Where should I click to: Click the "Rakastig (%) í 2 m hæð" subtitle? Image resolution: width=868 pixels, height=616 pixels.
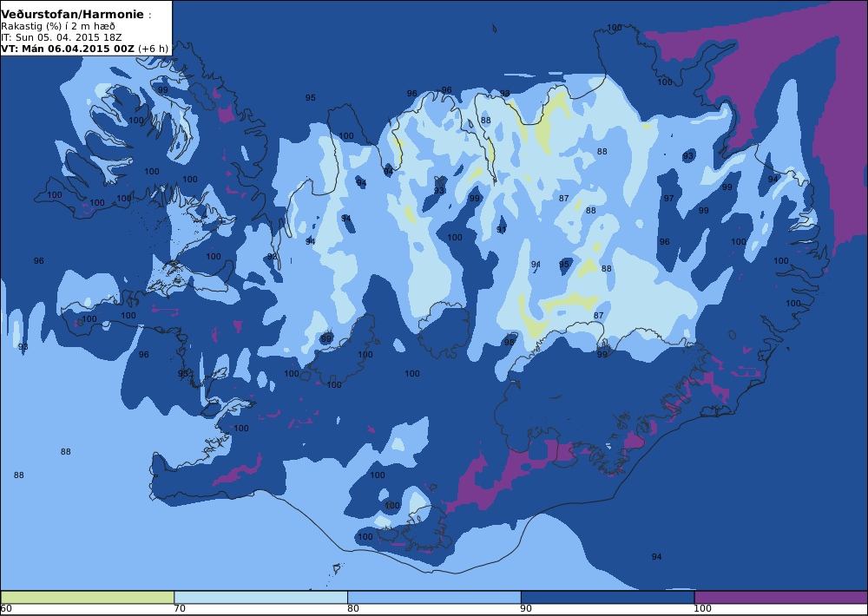tap(58, 27)
